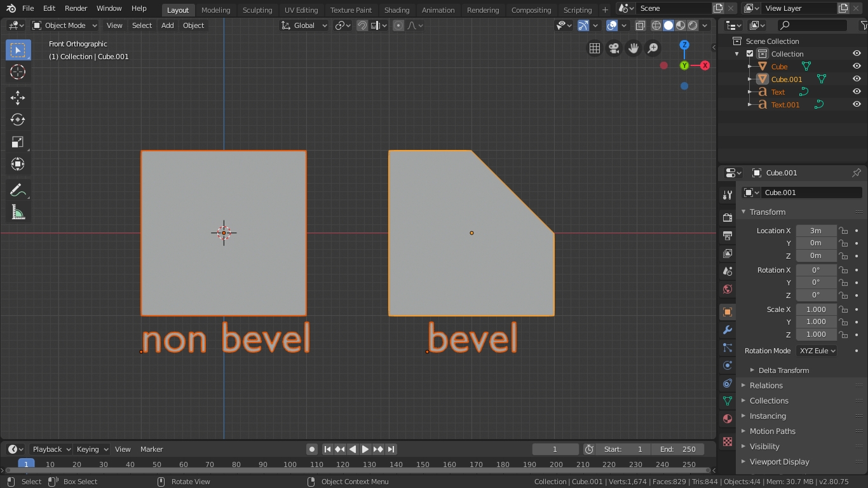Screen dimensions: 868x488
Task: Open the Select menu in viewport header
Action: 141,25
